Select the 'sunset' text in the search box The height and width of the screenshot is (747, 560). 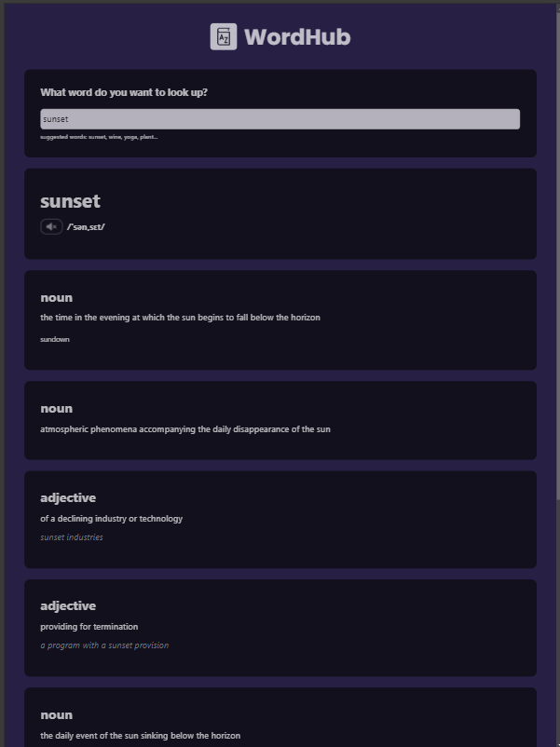click(56, 118)
